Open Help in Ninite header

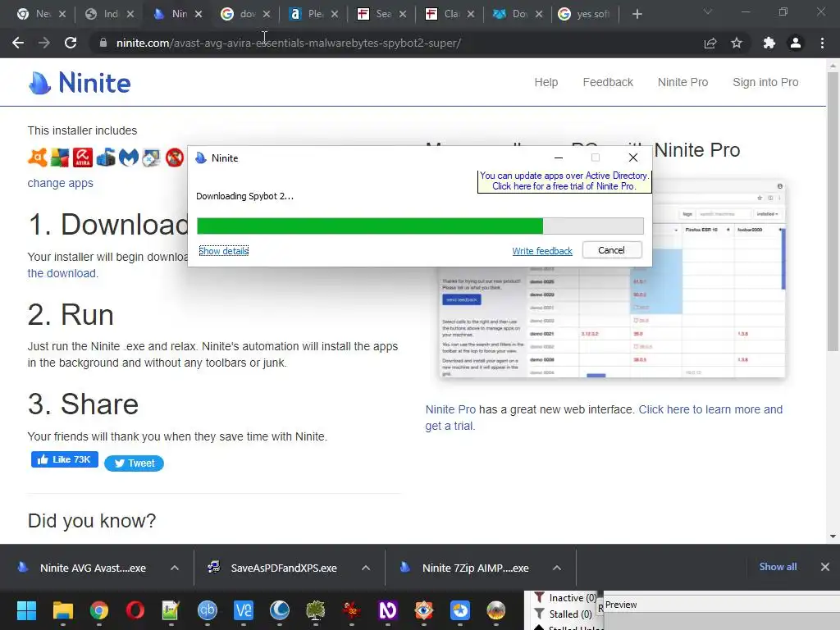(x=546, y=83)
